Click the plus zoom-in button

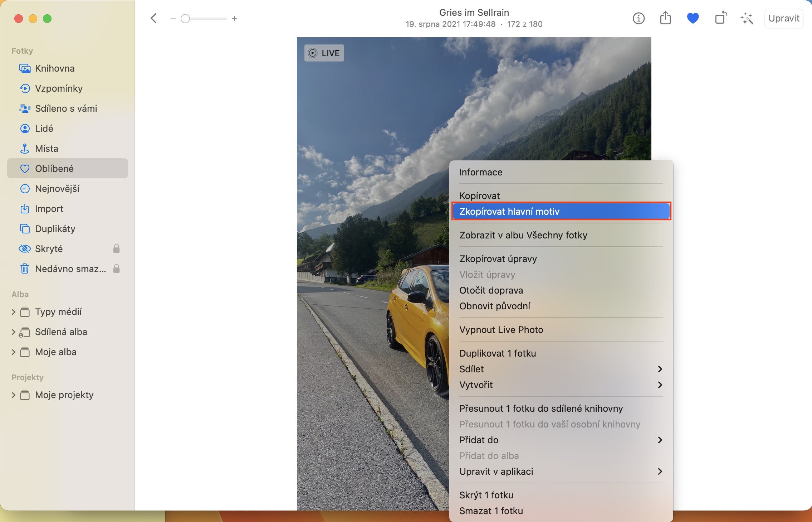(234, 19)
